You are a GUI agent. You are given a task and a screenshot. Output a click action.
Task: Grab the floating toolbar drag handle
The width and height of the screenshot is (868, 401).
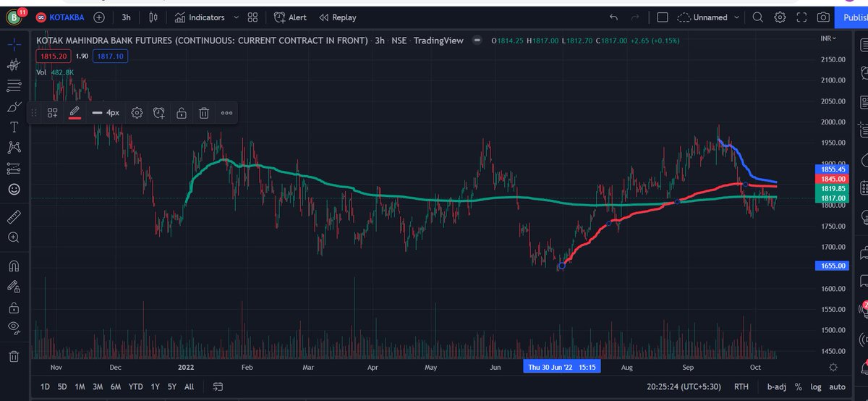coord(34,113)
